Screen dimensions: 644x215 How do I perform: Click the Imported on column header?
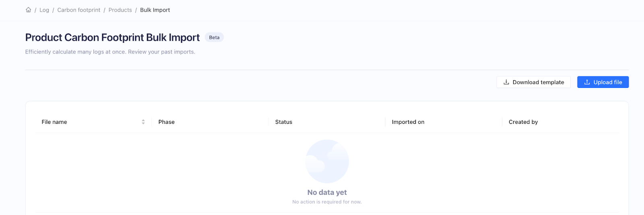(408, 122)
